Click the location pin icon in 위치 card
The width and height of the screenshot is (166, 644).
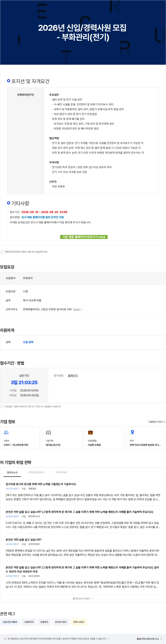click(x=132, y=432)
